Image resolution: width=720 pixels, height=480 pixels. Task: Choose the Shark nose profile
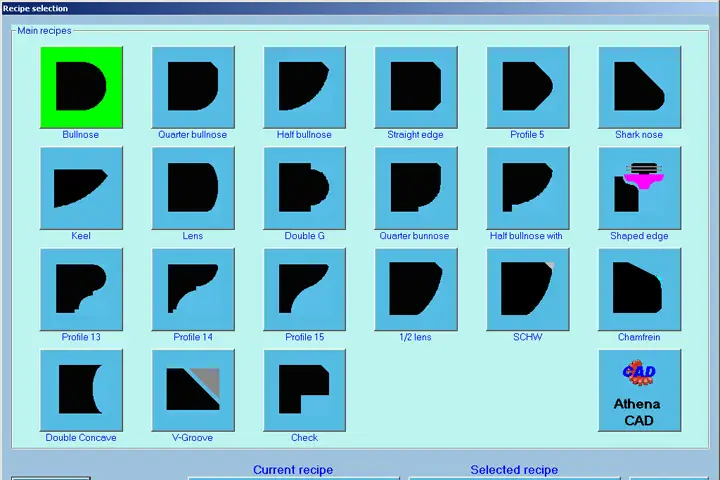pyautogui.click(x=640, y=87)
